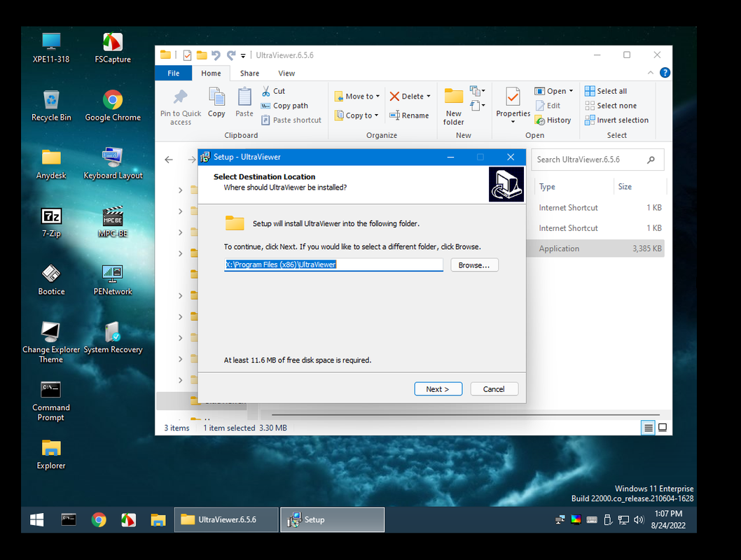Click the Undo icon in Explorer title bar
This screenshot has width=741, height=560.
216,55
